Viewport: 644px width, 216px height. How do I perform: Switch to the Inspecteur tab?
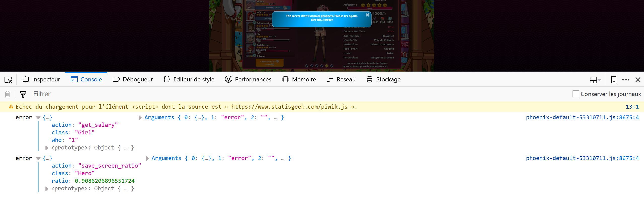click(41, 79)
